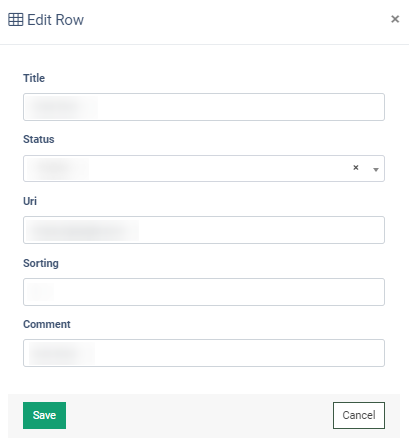Click the Sorting field label
This screenshot has height=448, width=409.
[x=41, y=263]
